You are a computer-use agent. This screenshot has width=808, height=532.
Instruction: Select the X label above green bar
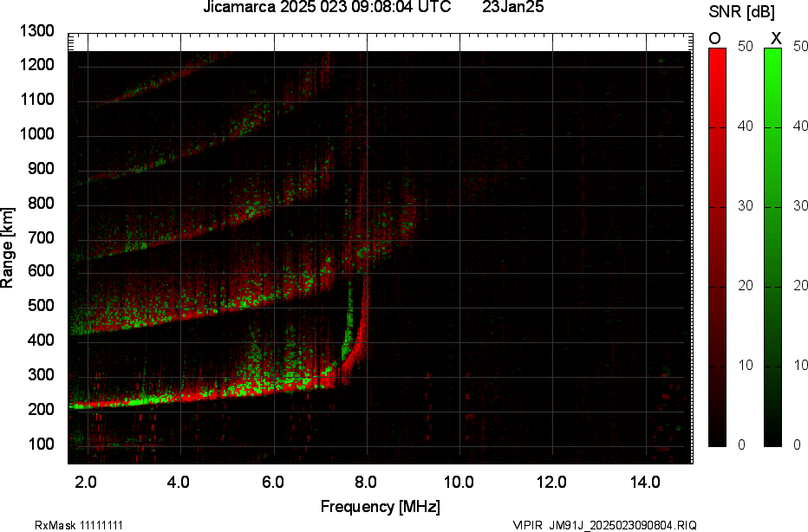point(775,38)
